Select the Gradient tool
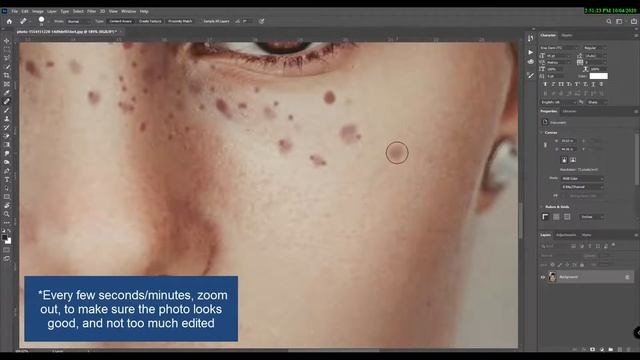This screenshot has height=360, width=640. (x=7, y=144)
